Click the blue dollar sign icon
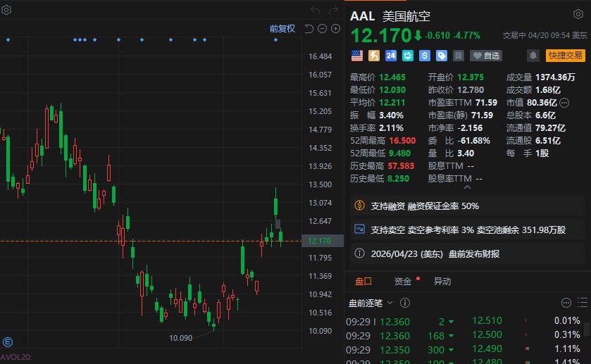591x364 pixels. coord(424,56)
